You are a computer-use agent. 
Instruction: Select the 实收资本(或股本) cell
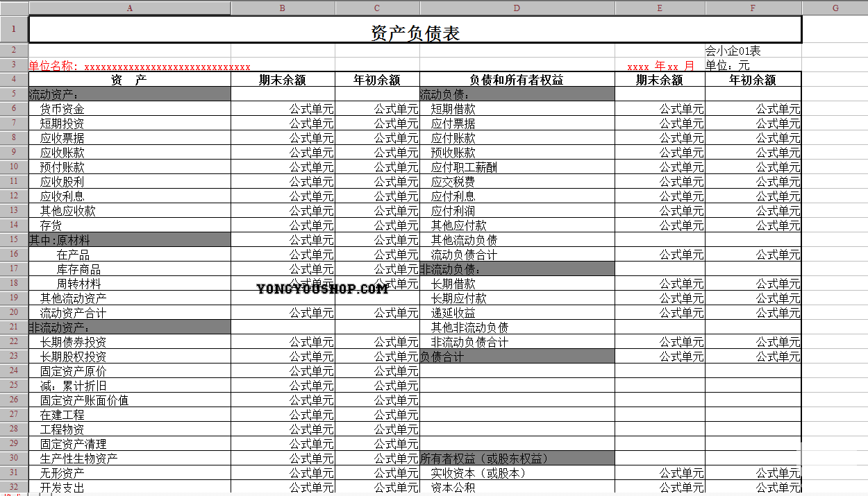[517, 472]
